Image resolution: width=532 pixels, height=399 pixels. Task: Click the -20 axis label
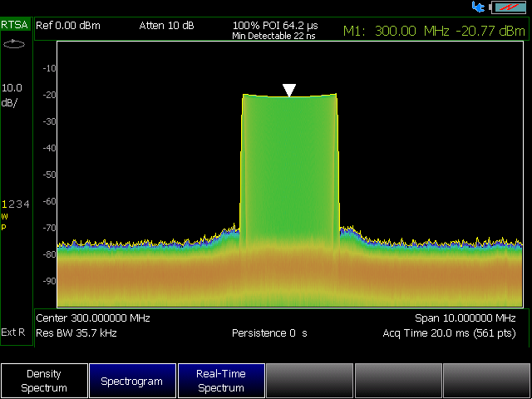49,95
